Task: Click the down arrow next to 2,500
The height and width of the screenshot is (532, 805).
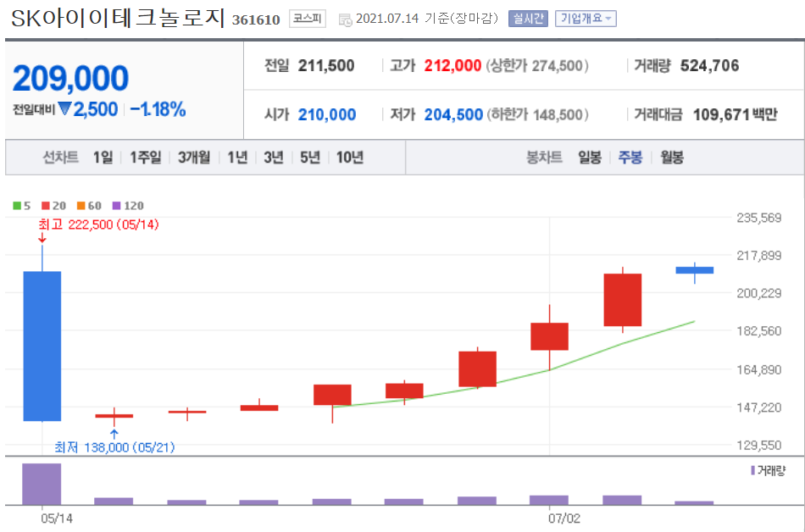Action: tap(64, 108)
